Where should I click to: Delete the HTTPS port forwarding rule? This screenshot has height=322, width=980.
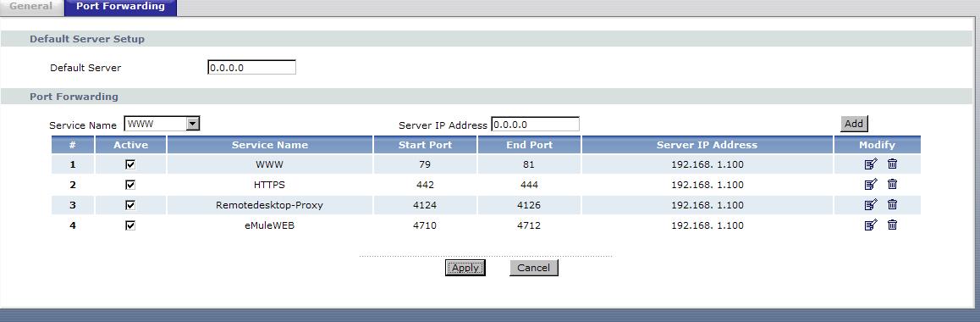(893, 185)
